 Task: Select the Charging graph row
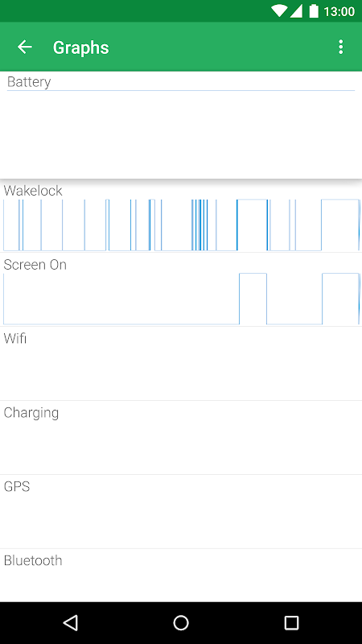click(181, 437)
